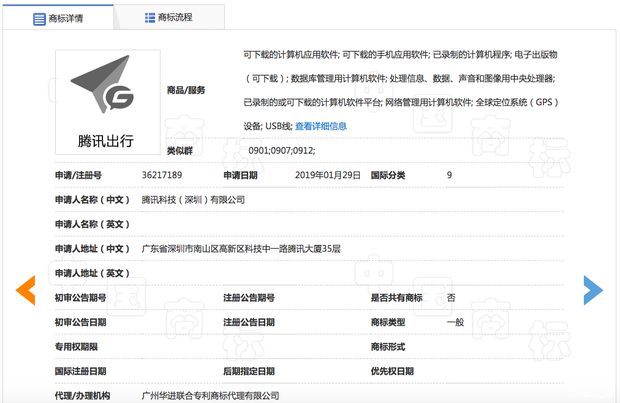Click the 可下载的计算机应用软件 goods description text
Viewport: 620px width, 403px height.
point(291,53)
